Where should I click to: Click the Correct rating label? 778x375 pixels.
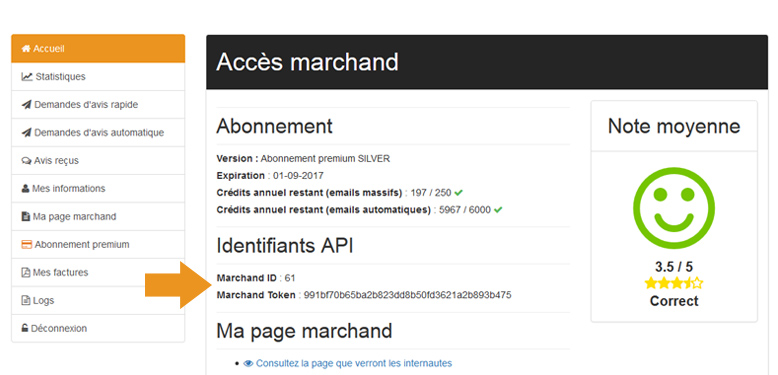point(674,301)
